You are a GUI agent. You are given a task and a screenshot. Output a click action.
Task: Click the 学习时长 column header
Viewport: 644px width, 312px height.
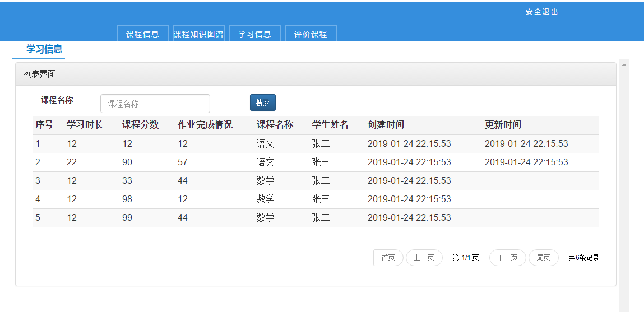point(85,125)
